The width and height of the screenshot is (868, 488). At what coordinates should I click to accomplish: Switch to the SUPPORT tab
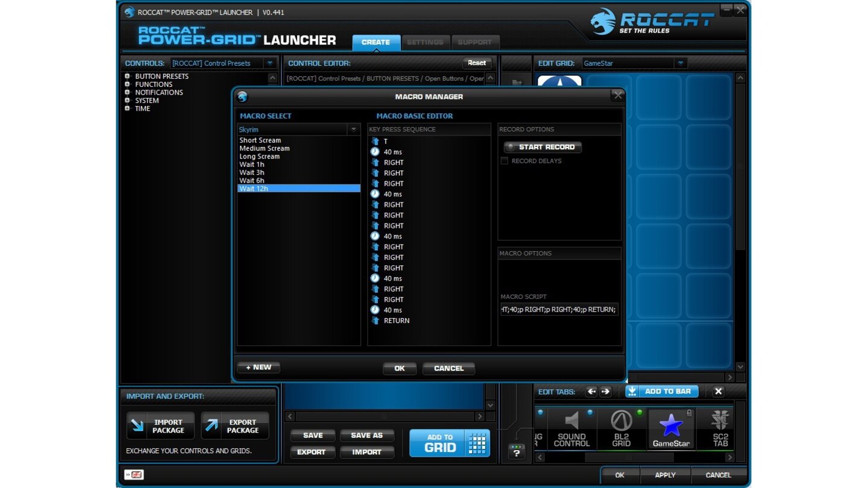pos(474,42)
